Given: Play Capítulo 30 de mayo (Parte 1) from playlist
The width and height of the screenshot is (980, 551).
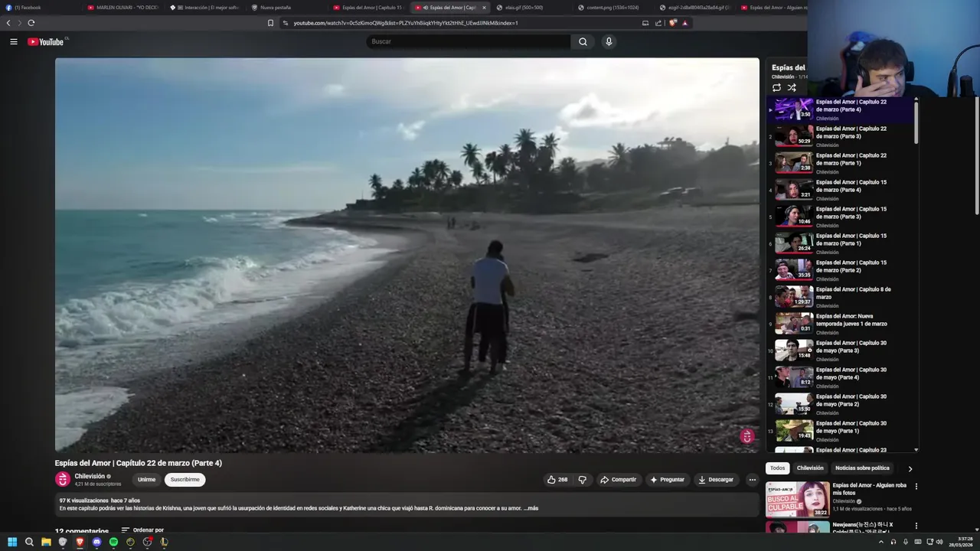Looking at the screenshot, I should (x=842, y=431).
